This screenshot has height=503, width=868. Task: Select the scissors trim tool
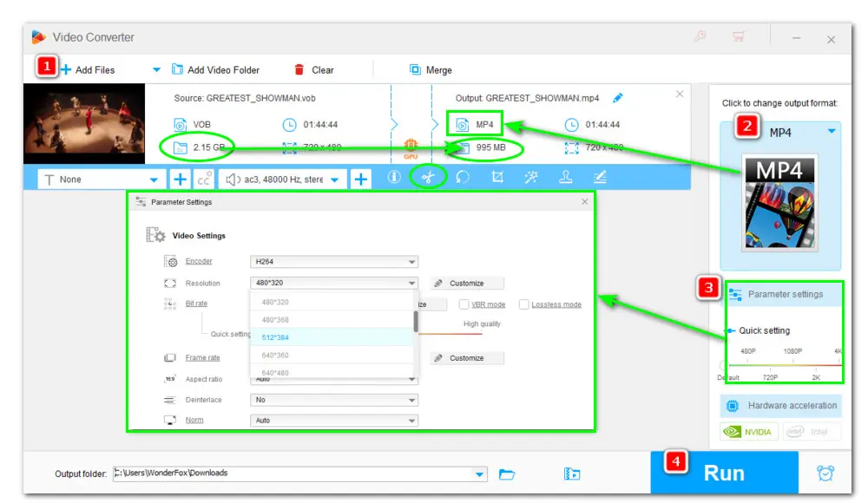[x=427, y=178]
